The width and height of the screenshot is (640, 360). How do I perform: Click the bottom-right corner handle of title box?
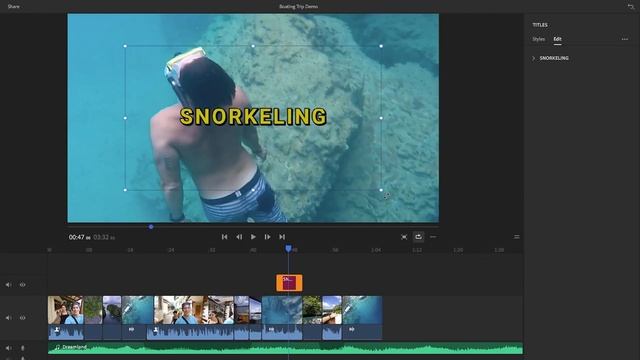point(381,190)
